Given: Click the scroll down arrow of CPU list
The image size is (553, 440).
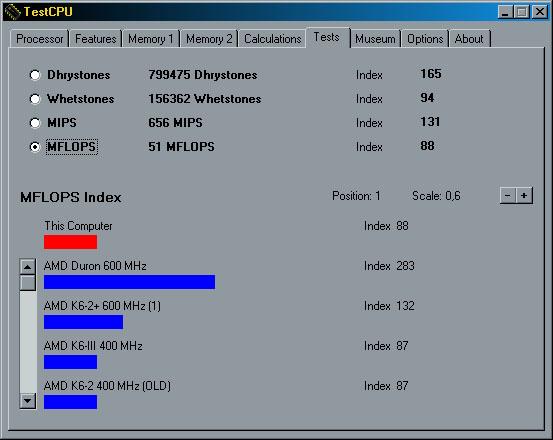Looking at the screenshot, I should click(x=28, y=401).
